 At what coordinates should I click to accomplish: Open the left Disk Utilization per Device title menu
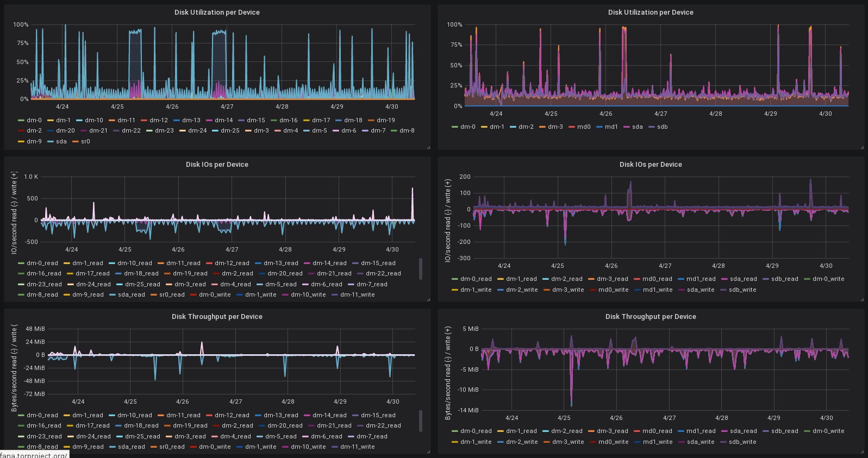coord(217,12)
